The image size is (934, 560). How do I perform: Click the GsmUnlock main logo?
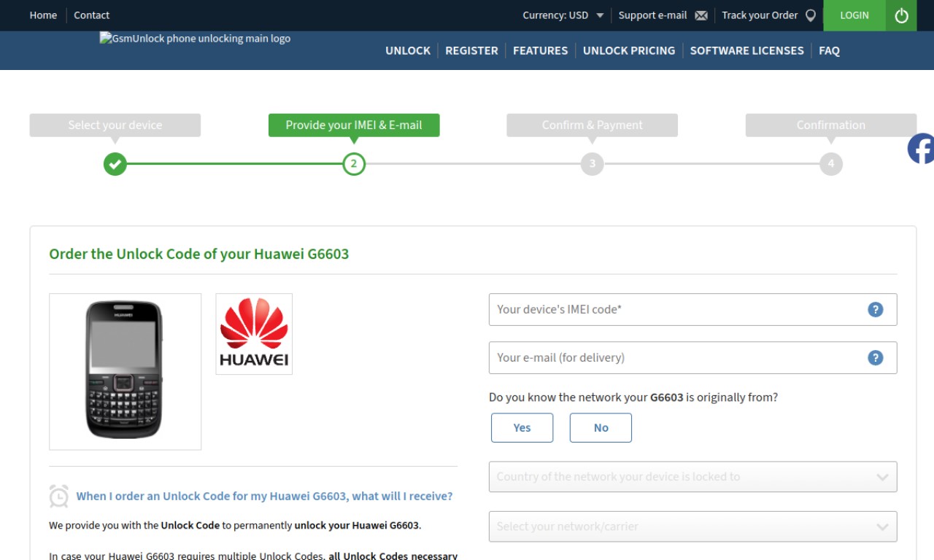click(195, 39)
